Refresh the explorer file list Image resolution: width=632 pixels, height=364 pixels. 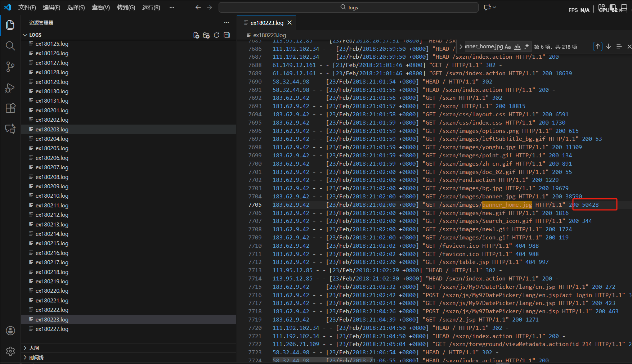coord(216,35)
